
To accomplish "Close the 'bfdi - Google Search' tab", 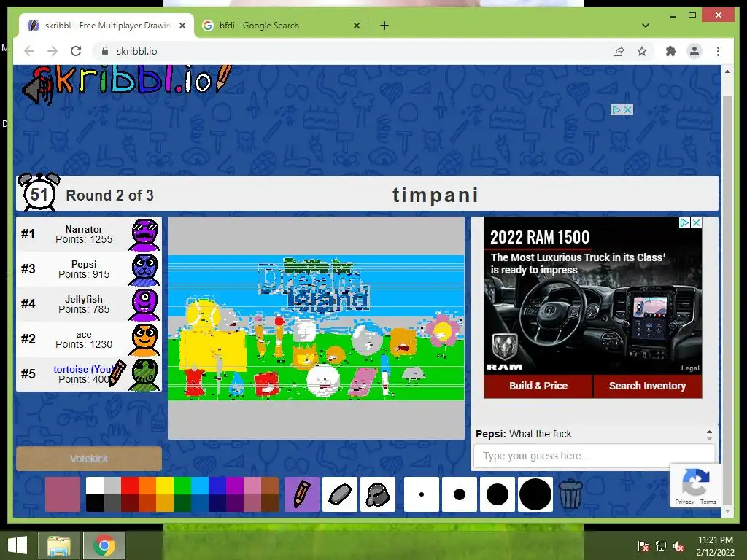I will pyautogui.click(x=356, y=26).
